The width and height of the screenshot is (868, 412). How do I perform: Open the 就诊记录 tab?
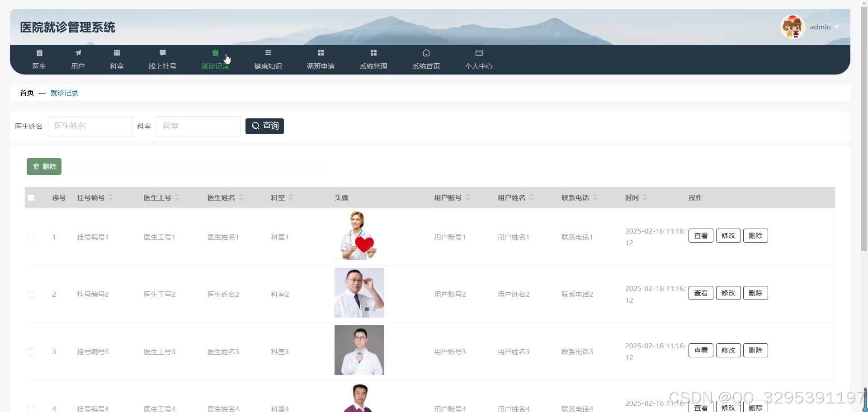[215, 59]
